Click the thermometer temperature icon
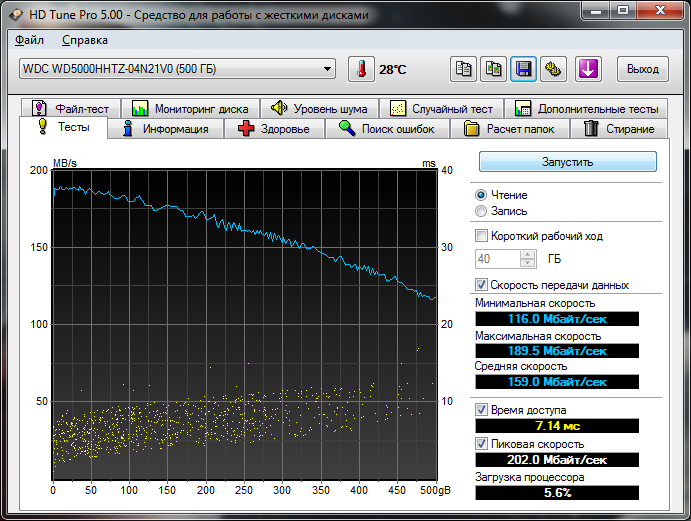The height and width of the screenshot is (521, 691). tap(361, 69)
